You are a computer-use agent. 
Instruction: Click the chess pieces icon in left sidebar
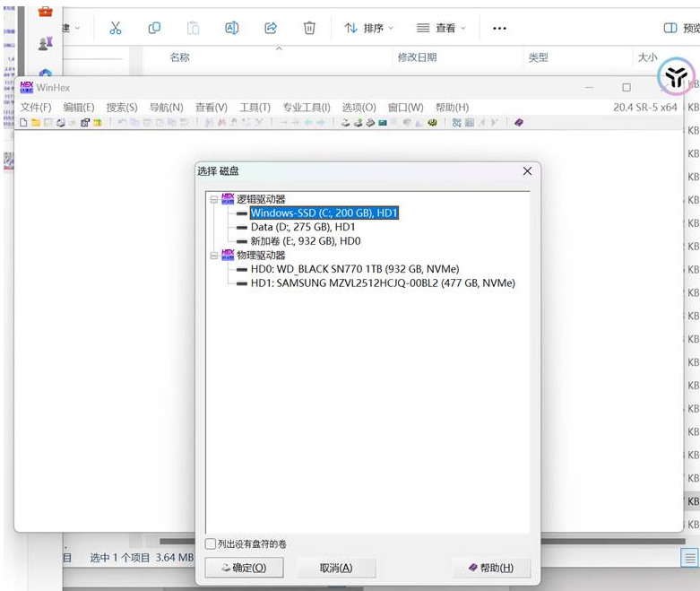click(46, 43)
